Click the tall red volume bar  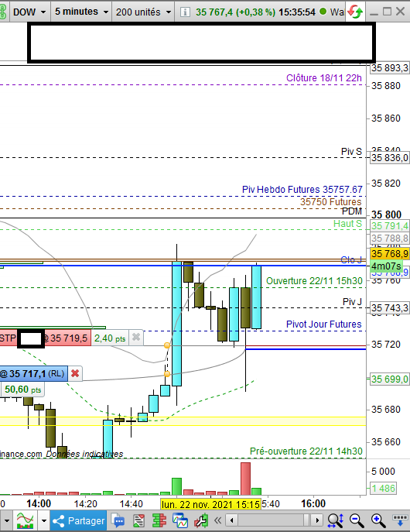[x=246, y=479]
